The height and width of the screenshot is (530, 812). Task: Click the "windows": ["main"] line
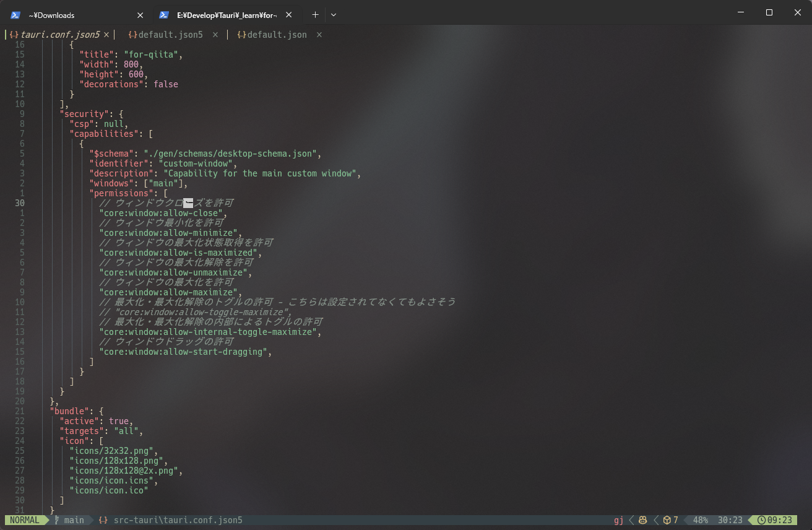click(139, 183)
